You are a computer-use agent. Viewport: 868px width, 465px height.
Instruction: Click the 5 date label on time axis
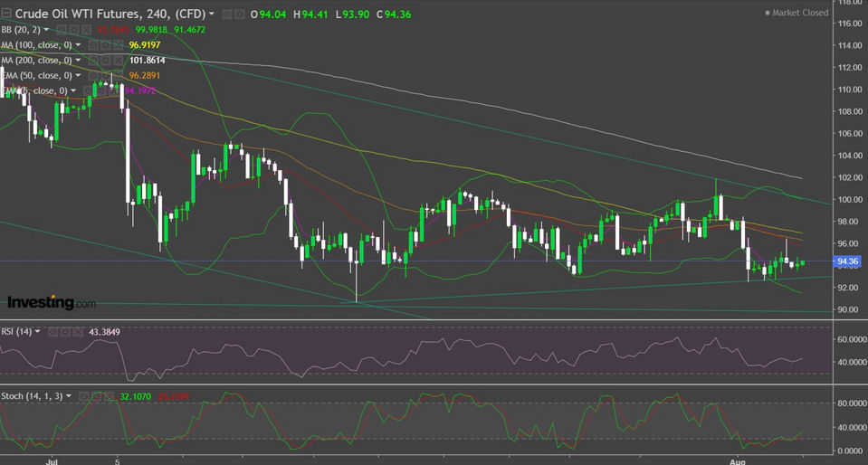(118, 460)
